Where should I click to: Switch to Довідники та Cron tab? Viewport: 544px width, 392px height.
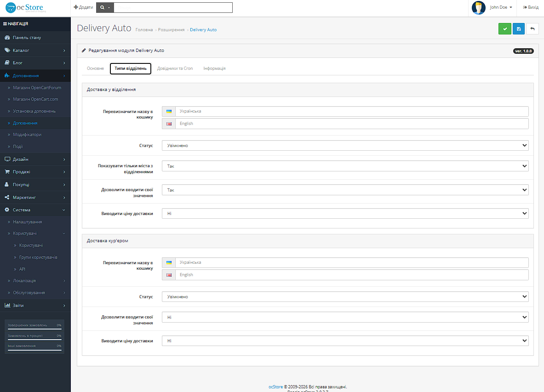pos(175,68)
